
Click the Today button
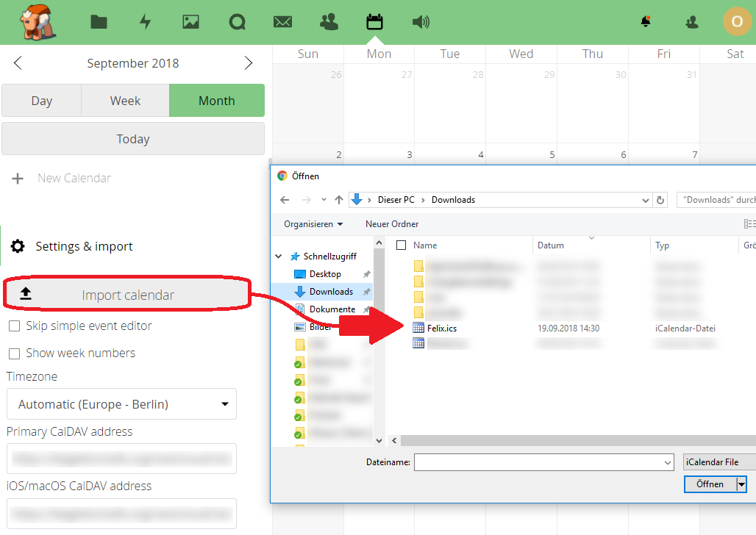click(132, 139)
